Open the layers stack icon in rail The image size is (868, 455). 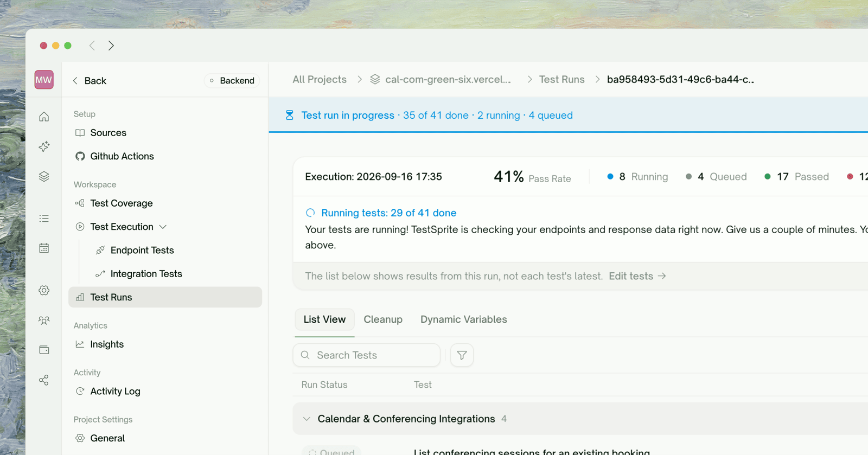pyautogui.click(x=44, y=176)
